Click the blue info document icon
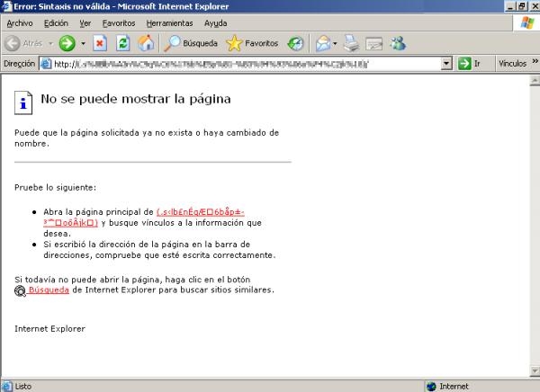The image size is (540, 392). 23,102
